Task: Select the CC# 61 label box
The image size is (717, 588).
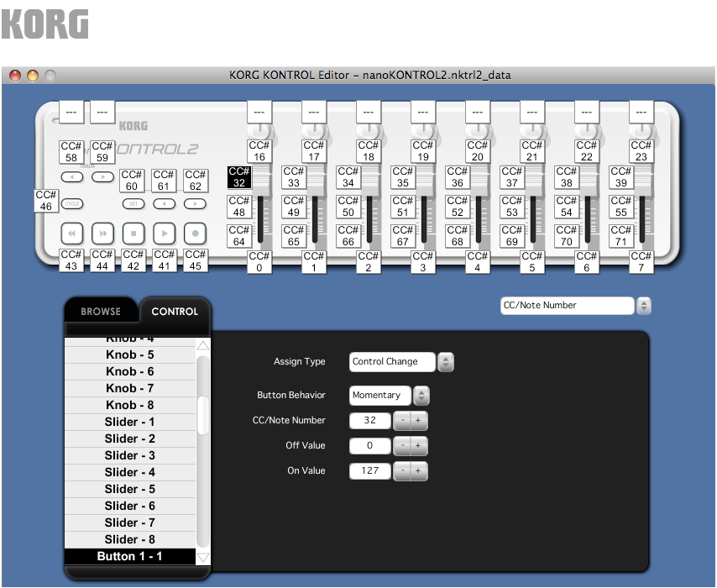Action: (x=164, y=181)
